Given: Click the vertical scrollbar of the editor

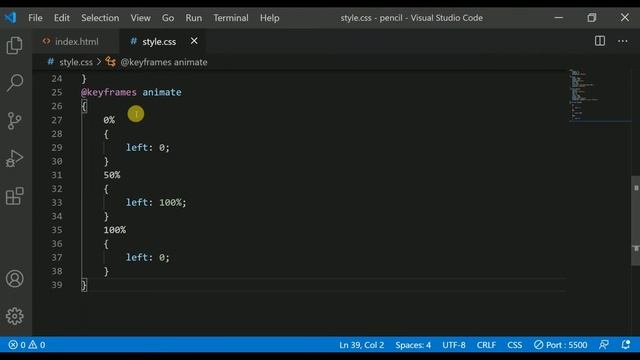Looking at the screenshot, I should (636, 220).
